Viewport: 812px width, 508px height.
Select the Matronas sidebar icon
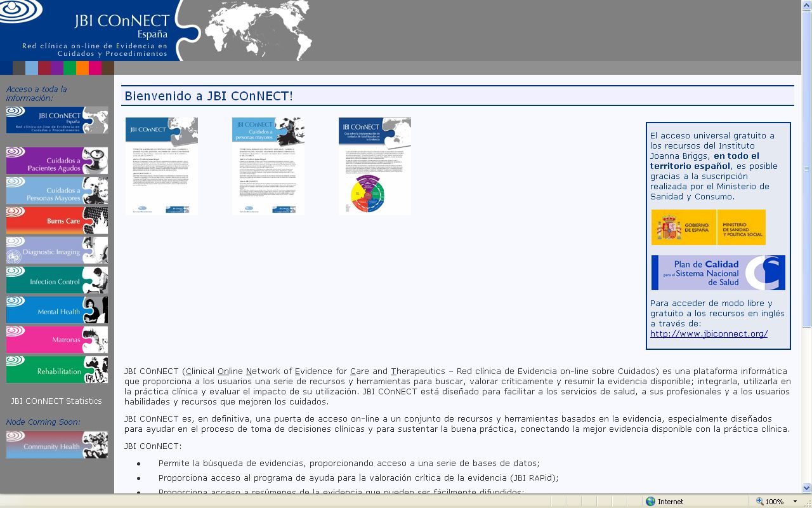point(56,340)
